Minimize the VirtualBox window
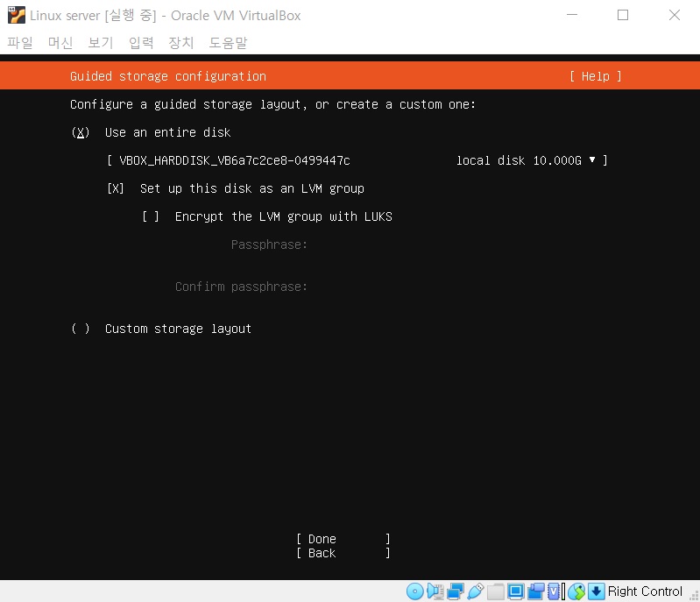700x602 pixels. coord(572,15)
